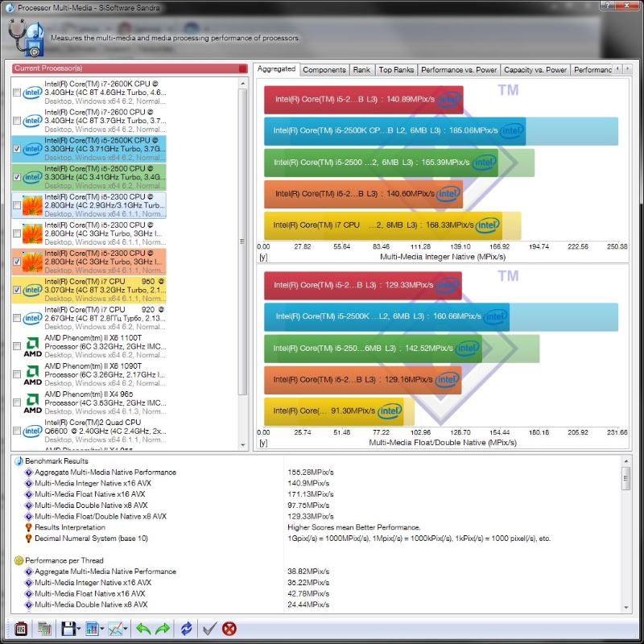
Task: Uncheck the Core i5-2500K CPU checkbox
Action: coord(17,149)
